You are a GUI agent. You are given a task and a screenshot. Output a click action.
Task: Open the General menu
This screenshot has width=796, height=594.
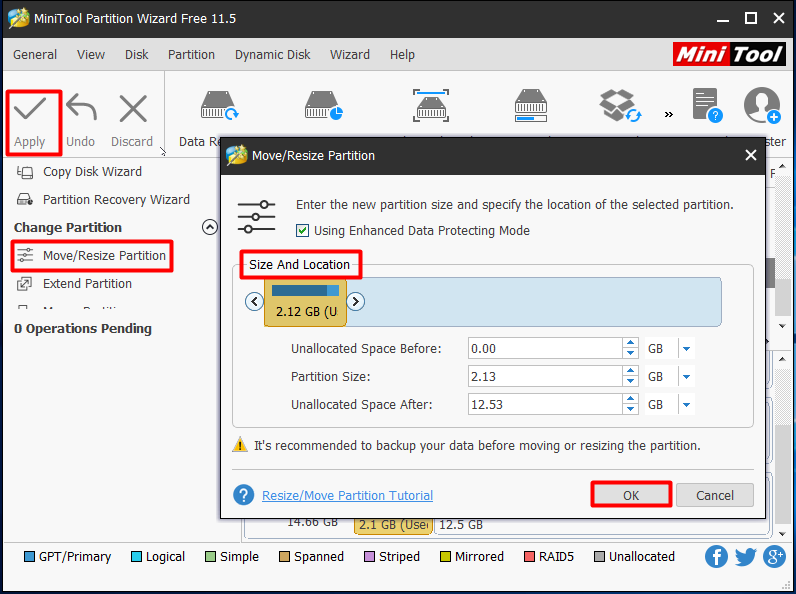pyautogui.click(x=35, y=54)
